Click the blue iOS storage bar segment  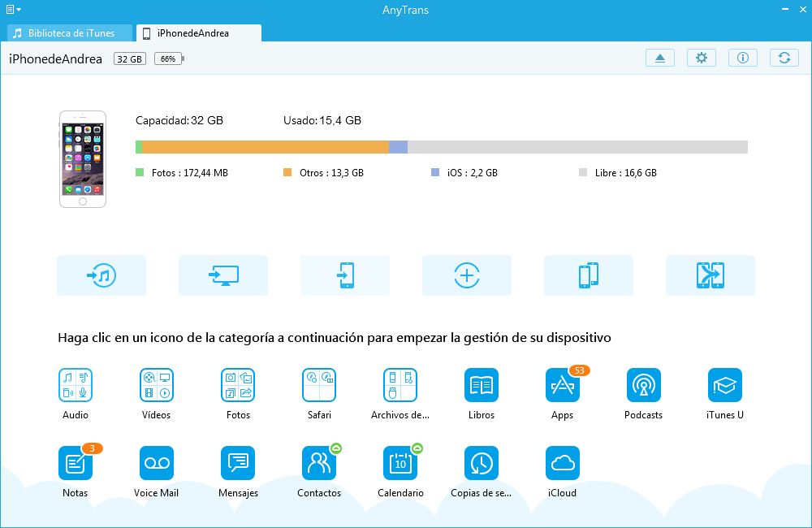pyautogui.click(x=398, y=147)
